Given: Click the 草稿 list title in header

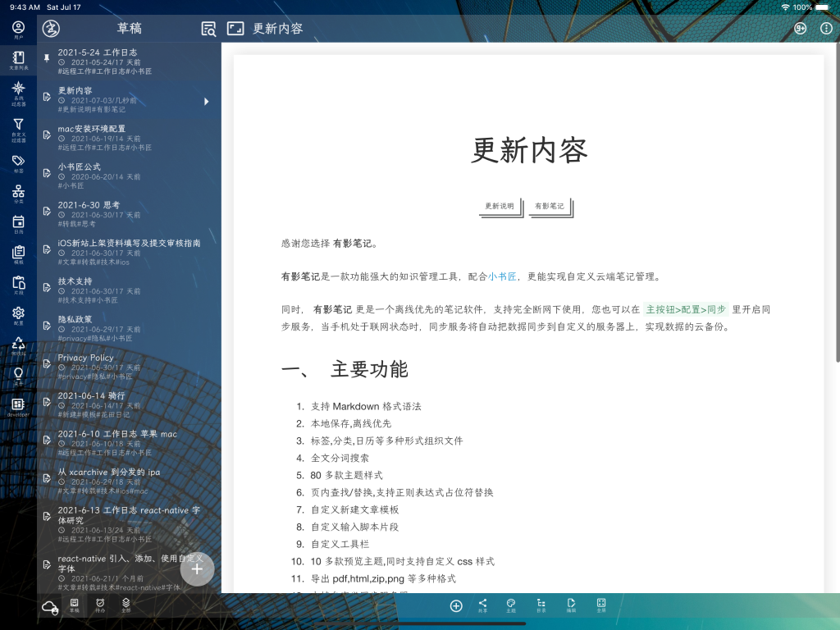Looking at the screenshot, I should click(x=129, y=29).
